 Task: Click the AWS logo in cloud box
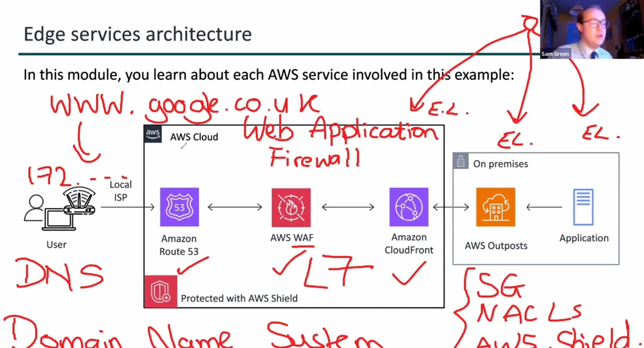pyautogui.click(x=153, y=134)
